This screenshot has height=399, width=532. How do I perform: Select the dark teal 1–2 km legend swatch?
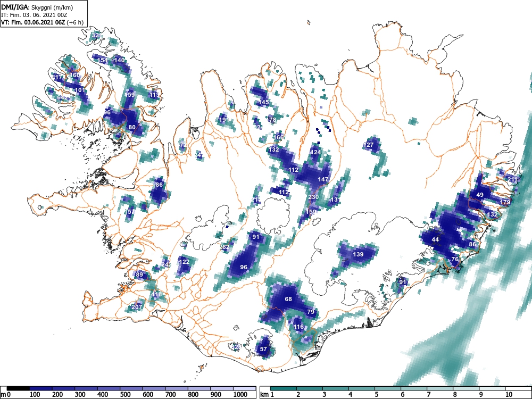tap(284, 388)
